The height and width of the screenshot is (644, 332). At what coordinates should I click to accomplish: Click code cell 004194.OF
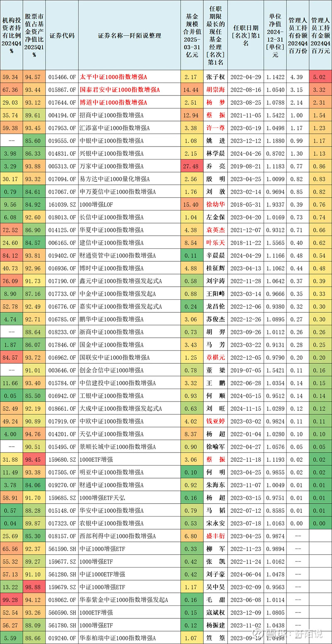point(62,115)
